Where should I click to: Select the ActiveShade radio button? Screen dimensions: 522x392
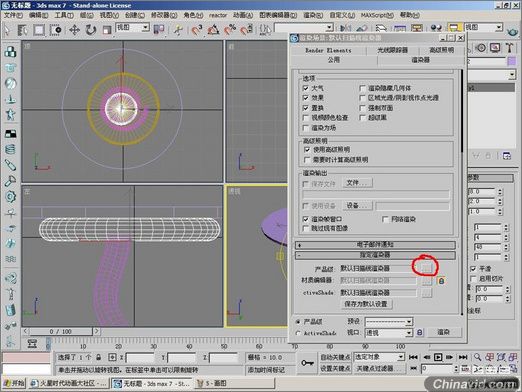[298, 333]
